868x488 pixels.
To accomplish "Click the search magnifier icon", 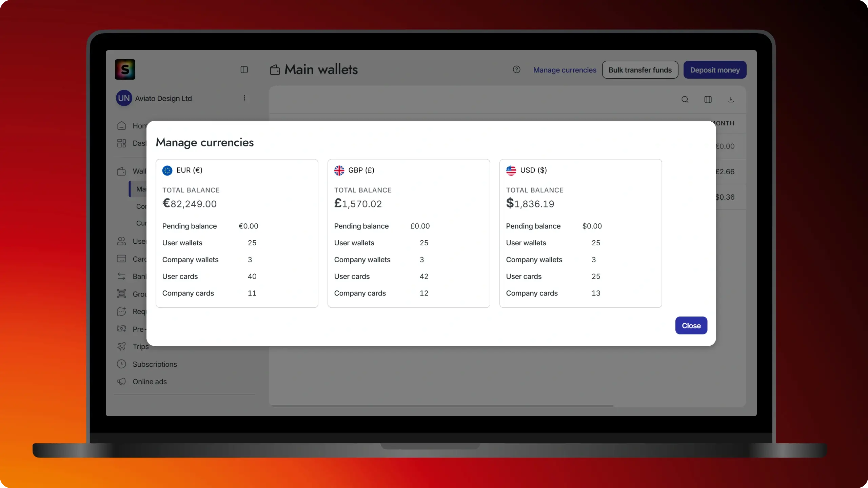I will 685,100.
